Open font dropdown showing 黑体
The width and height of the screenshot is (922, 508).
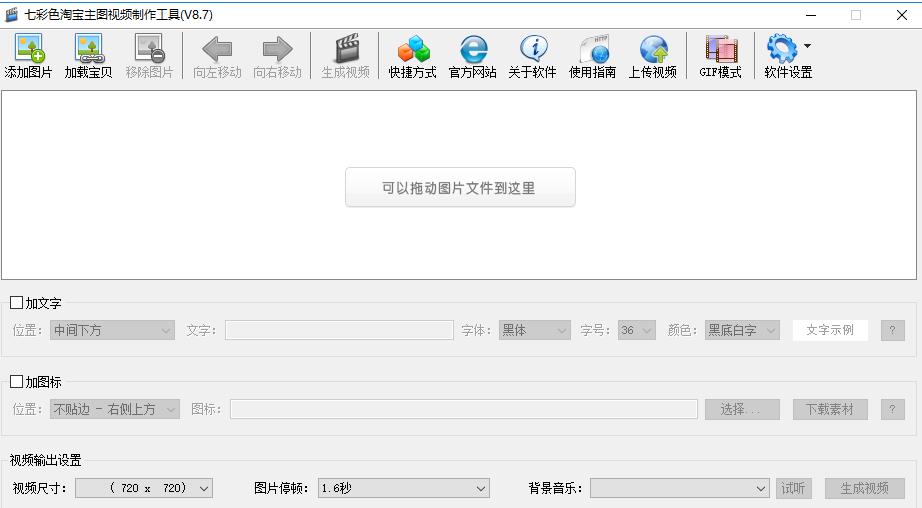tap(535, 330)
